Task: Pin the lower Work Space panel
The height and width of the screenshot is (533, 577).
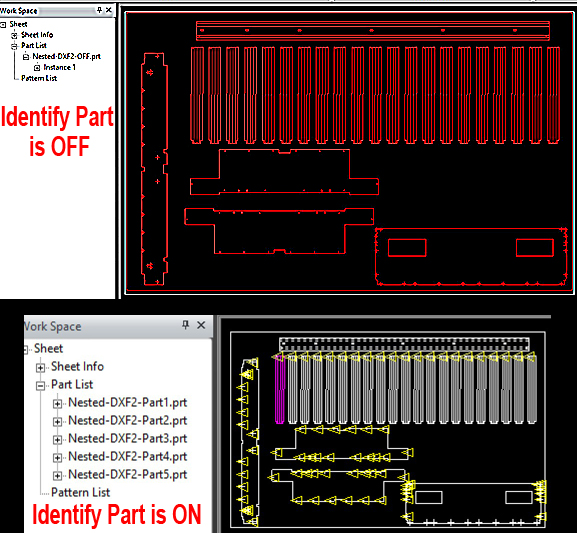Action: tap(185, 325)
